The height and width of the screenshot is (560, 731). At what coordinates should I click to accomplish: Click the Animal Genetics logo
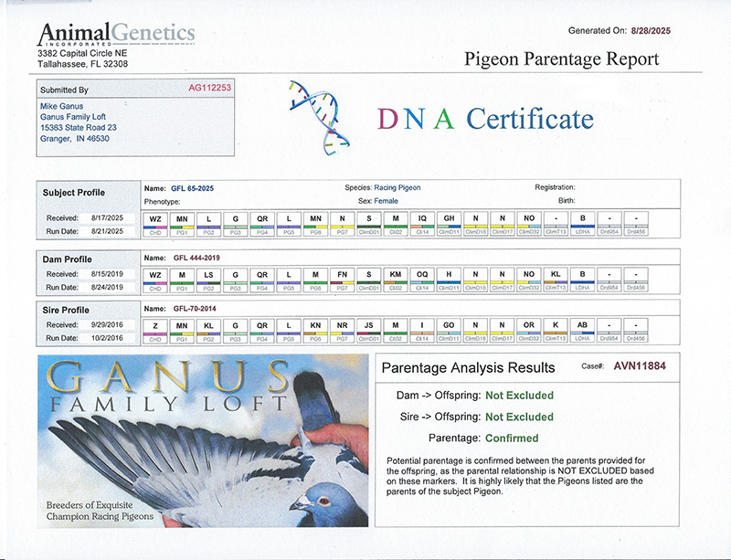tap(116, 36)
